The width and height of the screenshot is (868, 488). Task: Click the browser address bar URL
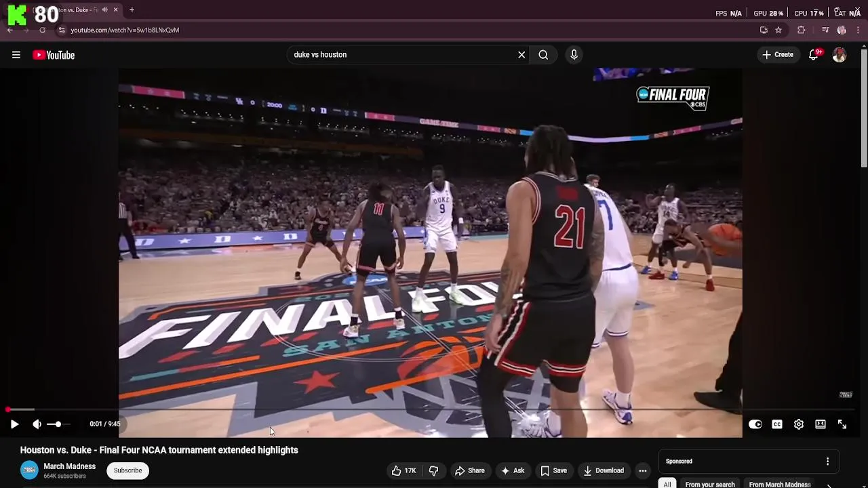click(x=125, y=30)
